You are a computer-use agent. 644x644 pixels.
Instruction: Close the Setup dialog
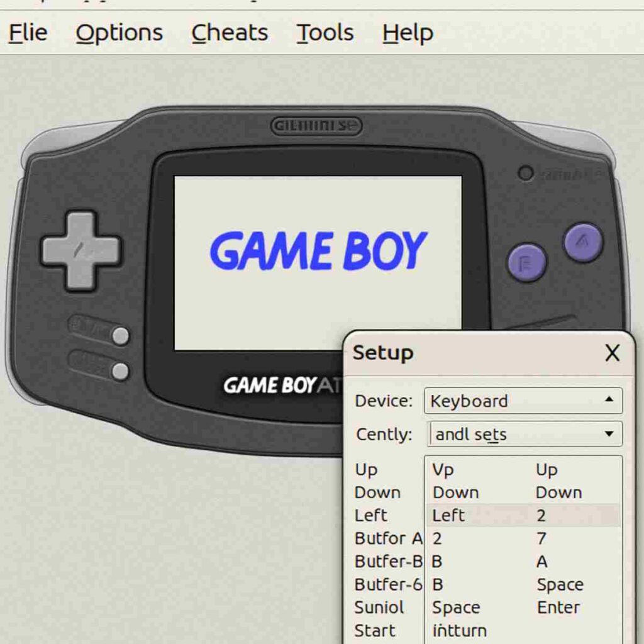tap(612, 353)
